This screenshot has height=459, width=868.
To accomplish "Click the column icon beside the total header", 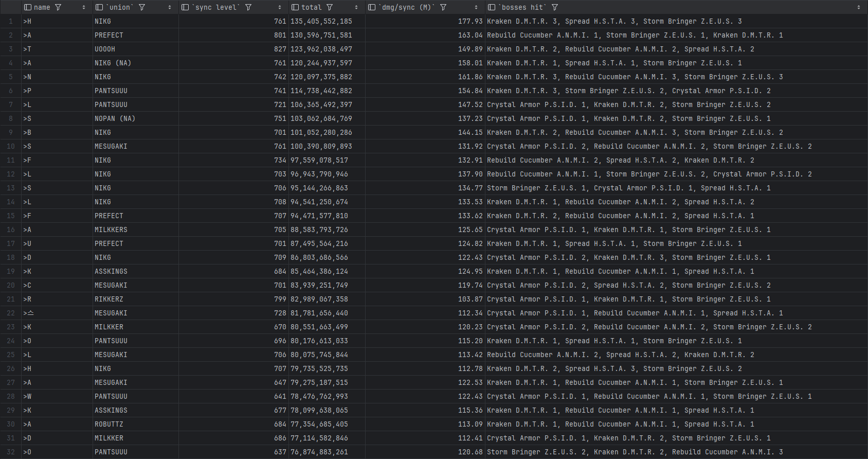I will pos(295,7).
